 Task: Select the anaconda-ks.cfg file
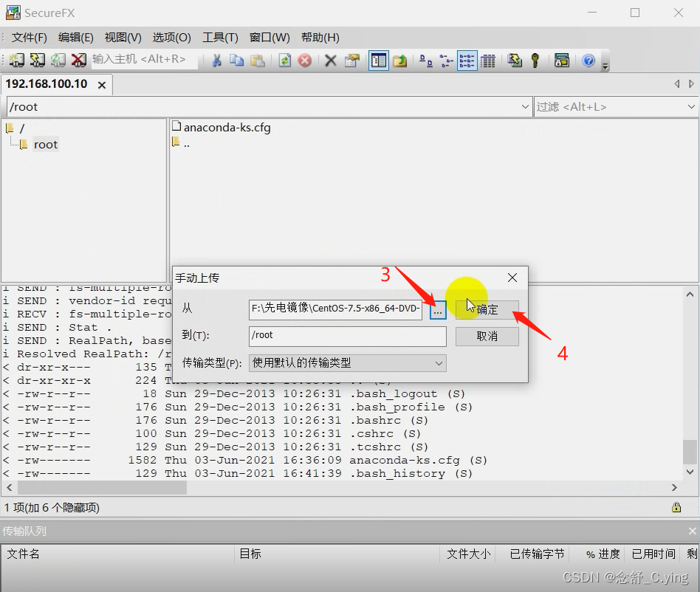222,127
